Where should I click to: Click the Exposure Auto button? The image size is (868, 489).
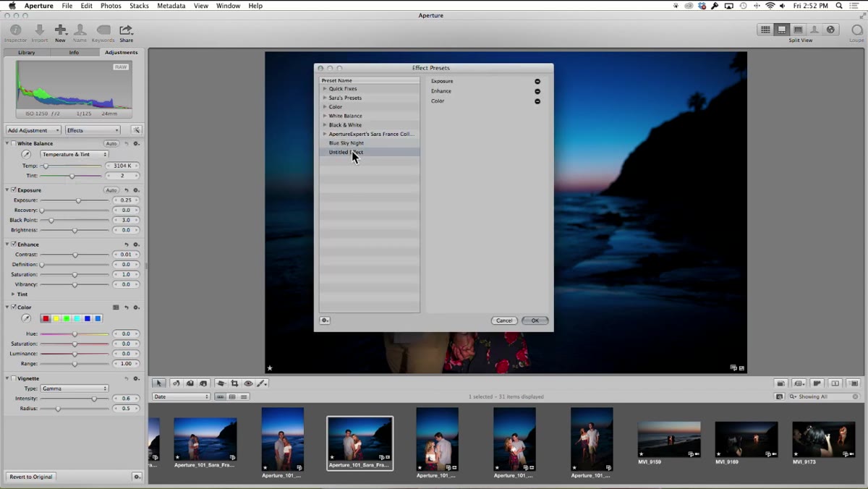tap(111, 190)
